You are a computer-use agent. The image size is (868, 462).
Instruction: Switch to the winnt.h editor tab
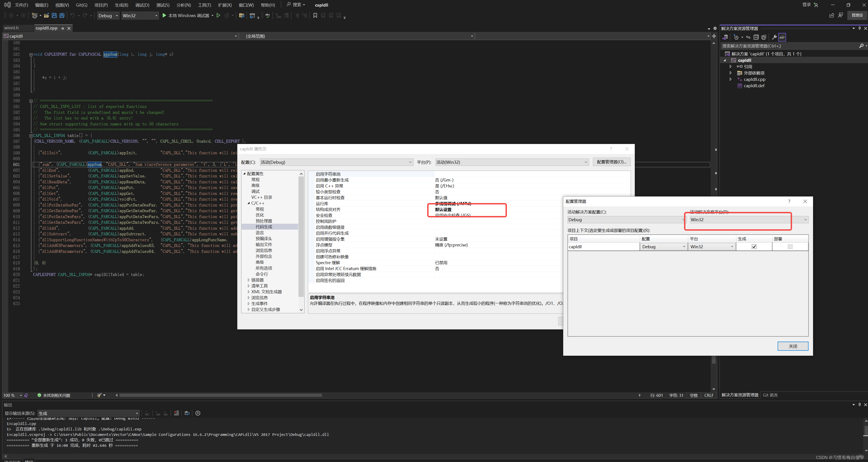pos(11,28)
